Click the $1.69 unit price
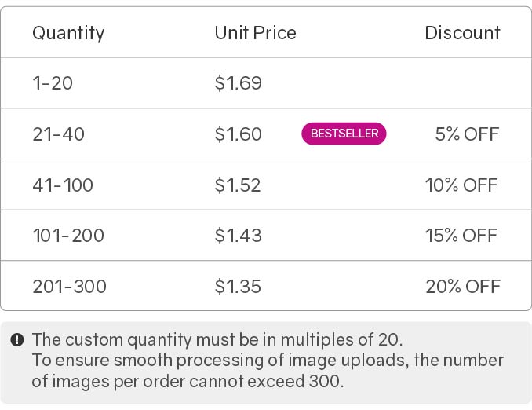Image resolution: width=532 pixels, height=410 pixels. coord(238,83)
